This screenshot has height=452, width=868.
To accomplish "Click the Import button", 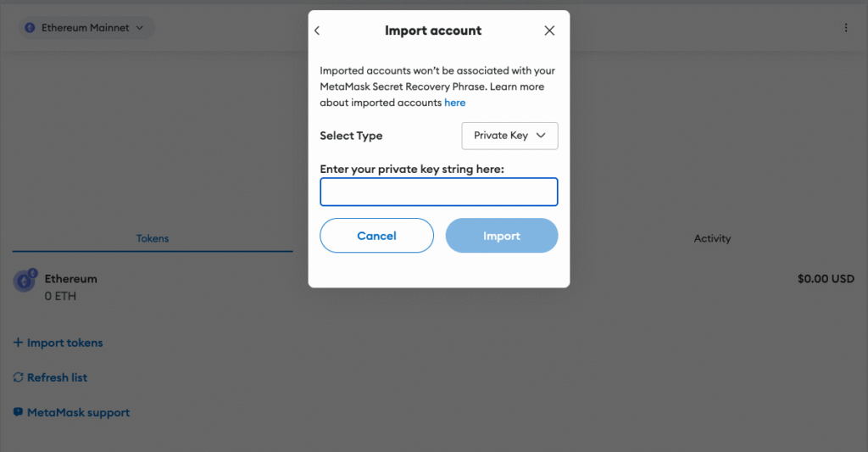I will tap(502, 236).
